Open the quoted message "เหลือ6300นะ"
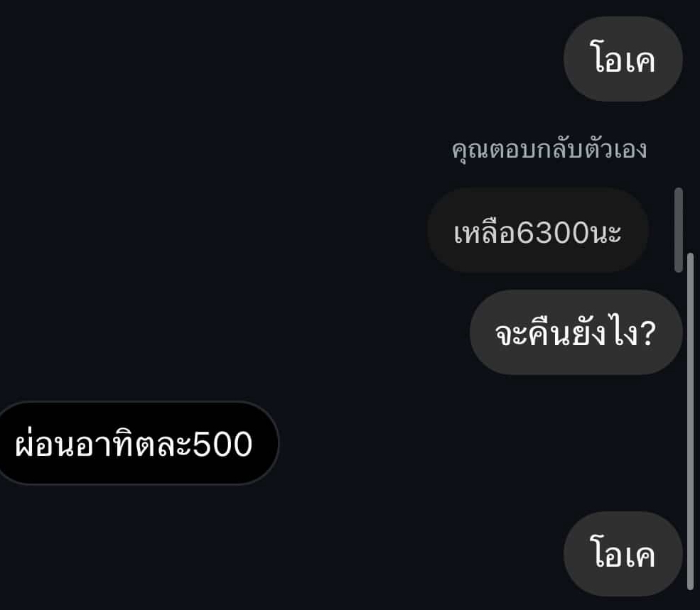Image resolution: width=700 pixels, height=610 pixels. pos(537,230)
